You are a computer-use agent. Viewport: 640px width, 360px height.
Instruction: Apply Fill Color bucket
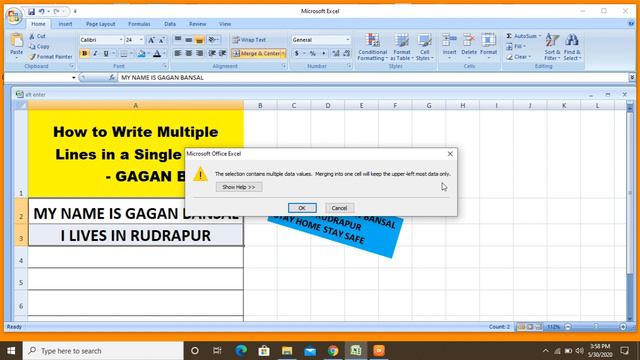click(x=141, y=53)
